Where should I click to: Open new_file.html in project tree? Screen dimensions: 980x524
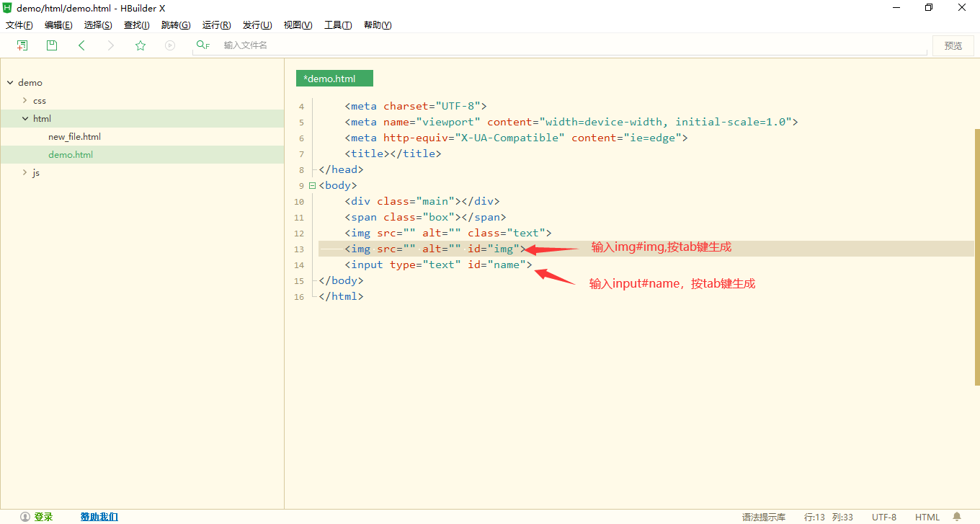(x=74, y=136)
